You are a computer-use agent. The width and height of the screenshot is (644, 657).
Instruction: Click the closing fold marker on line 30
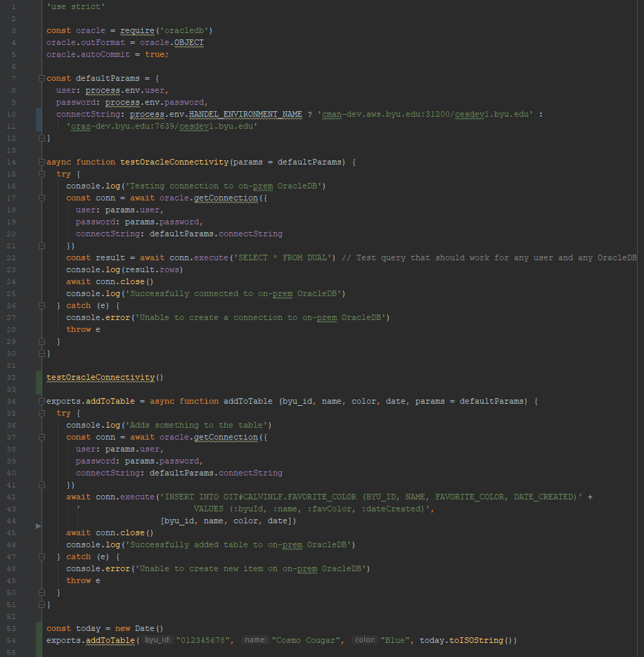click(x=41, y=353)
